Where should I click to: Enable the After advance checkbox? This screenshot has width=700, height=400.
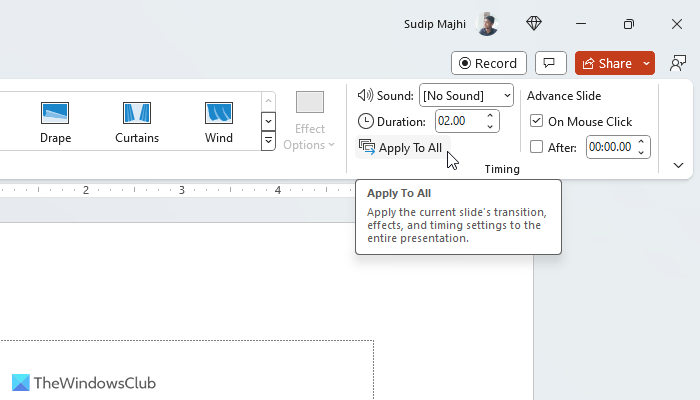point(537,147)
